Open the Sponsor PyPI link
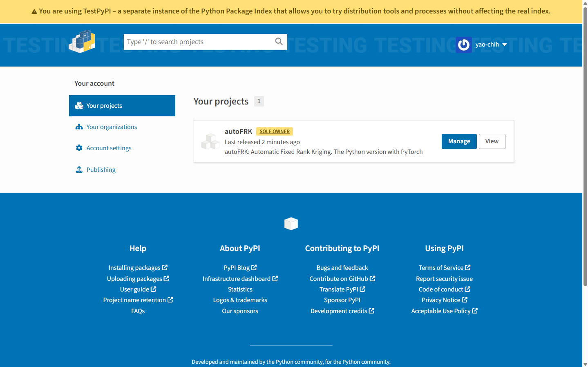Screen dimensions: 588x367 point(342,300)
